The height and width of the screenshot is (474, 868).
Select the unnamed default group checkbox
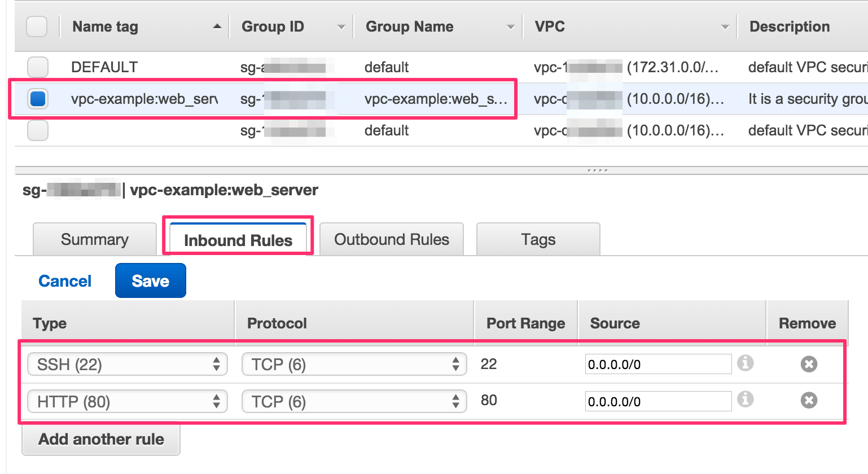pos(38,131)
